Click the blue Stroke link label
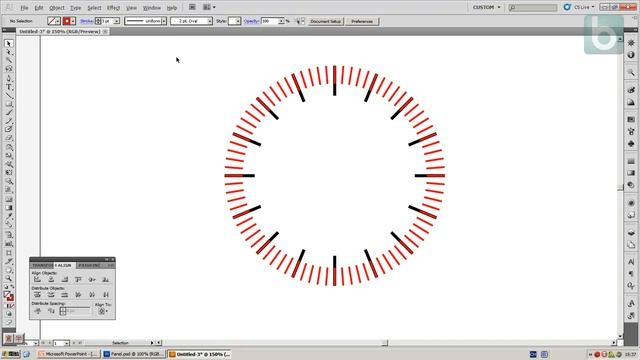This screenshot has width=640, height=360. pyautogui.click(x=86, y=21)
